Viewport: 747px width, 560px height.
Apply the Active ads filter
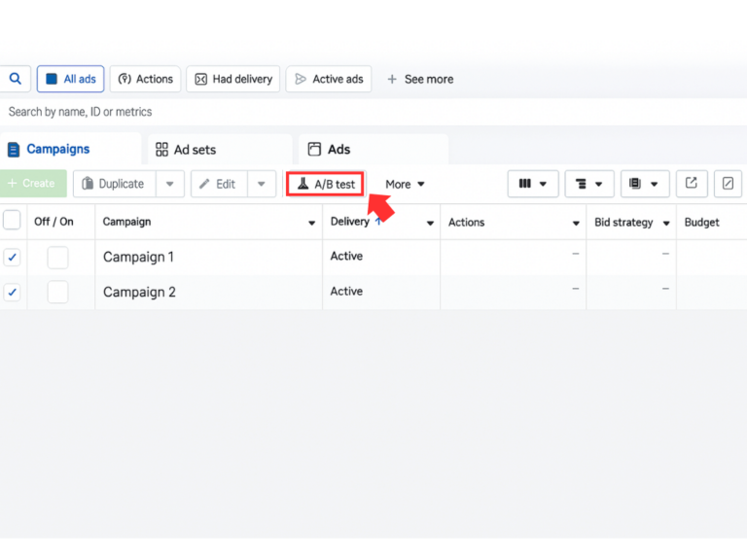click(328, 79)
